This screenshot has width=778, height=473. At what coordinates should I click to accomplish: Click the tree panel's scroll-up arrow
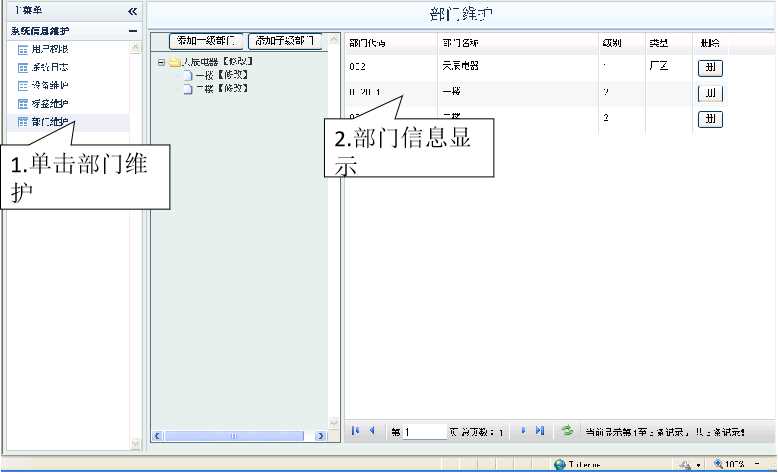click(334, 39)
